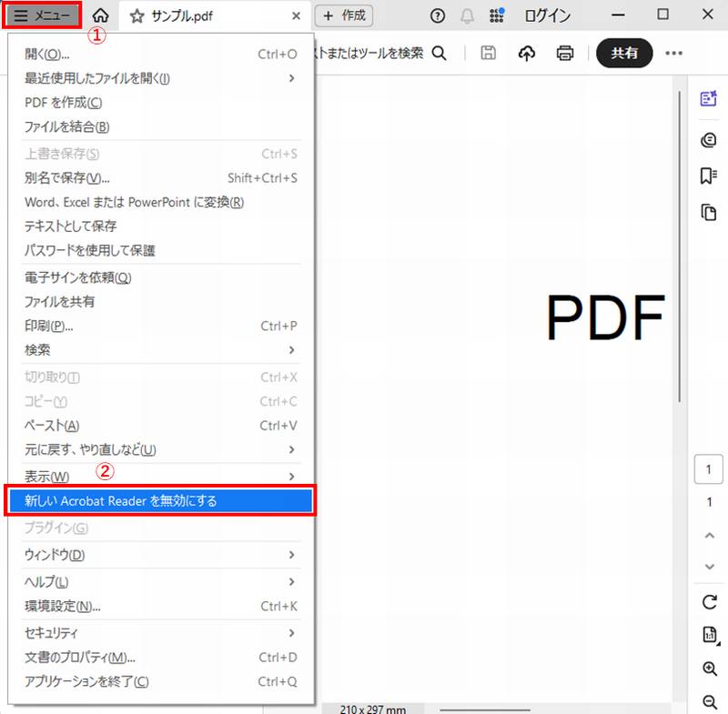Open the hamburger メニュー button
Viewport: 728px width, 714px height.
tap(42, 15)
